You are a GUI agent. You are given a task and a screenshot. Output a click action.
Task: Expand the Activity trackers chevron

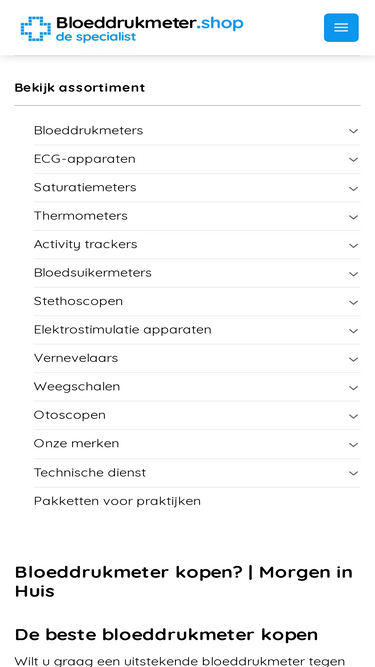353,245
